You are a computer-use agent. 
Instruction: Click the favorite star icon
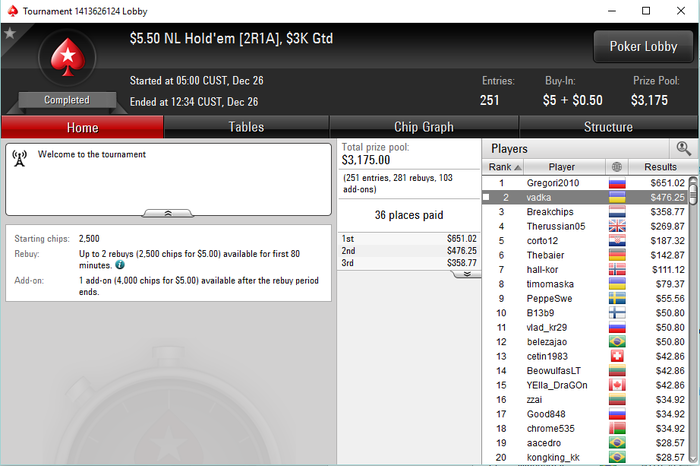click(10, 33)
